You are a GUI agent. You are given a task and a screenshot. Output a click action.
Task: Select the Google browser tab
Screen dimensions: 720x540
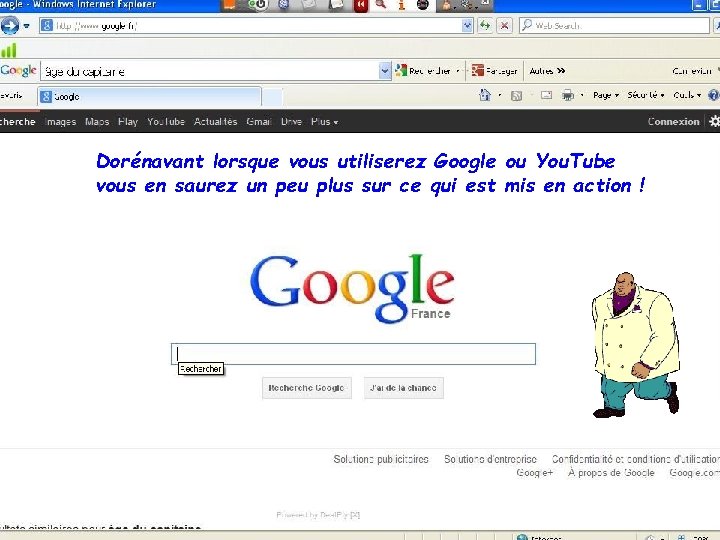pyautogui.click(x=149, y=97)
